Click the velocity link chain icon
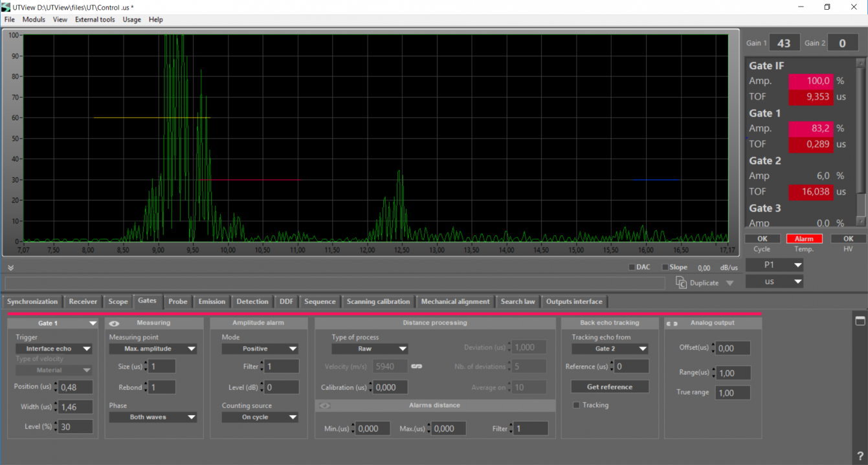This screenshot has width=868, height=465. [417, 367]
